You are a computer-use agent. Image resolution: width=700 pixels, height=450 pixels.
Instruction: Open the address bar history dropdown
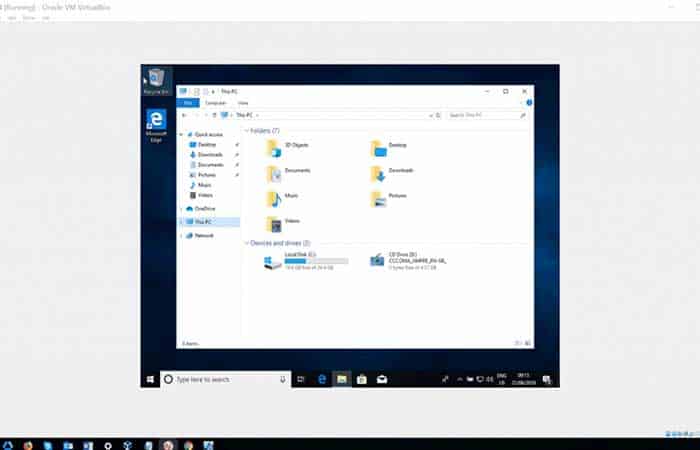pos(431,115)
